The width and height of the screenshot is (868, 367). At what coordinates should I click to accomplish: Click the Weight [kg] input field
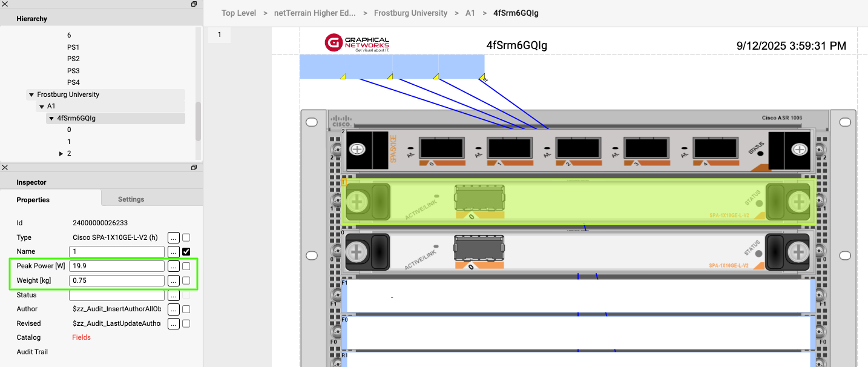click(x=117, y=280)
